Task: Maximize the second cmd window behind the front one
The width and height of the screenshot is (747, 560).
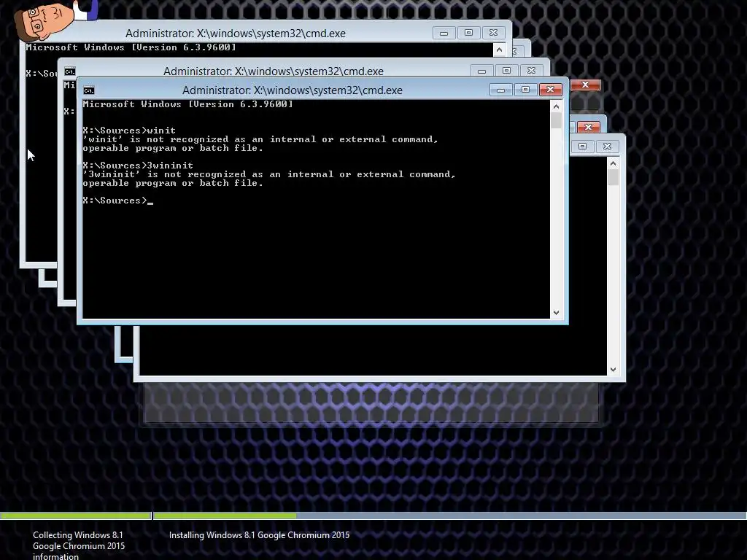Action: click(506, 71)
